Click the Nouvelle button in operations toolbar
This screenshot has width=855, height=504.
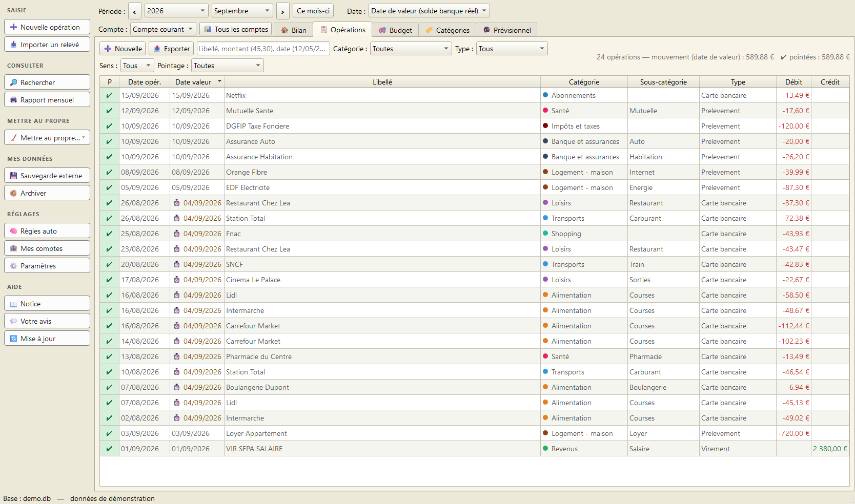coord(123,49)
